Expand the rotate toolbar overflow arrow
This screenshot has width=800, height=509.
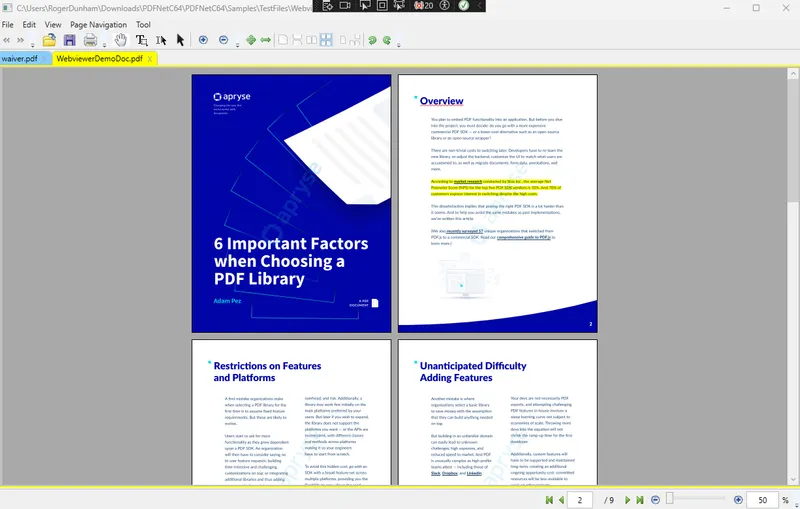click(398, 45)
